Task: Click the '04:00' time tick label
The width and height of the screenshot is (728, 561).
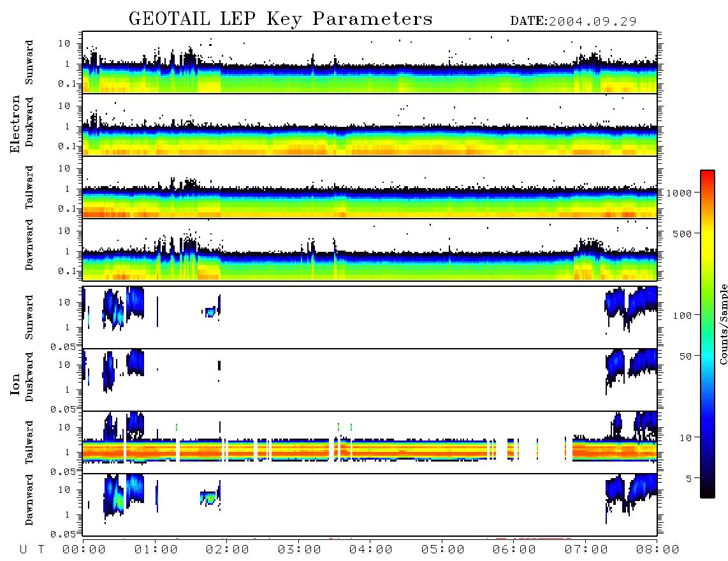Action: pos(371,550)
